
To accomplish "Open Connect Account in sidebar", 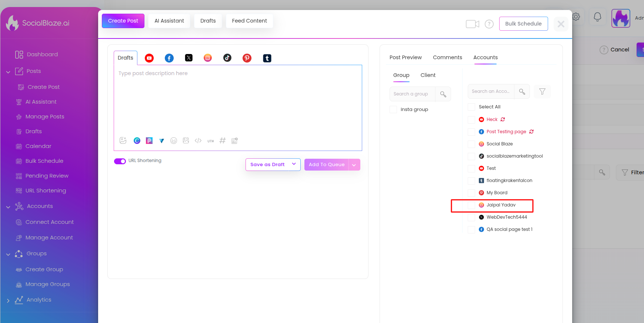I will tap(50, 222).
